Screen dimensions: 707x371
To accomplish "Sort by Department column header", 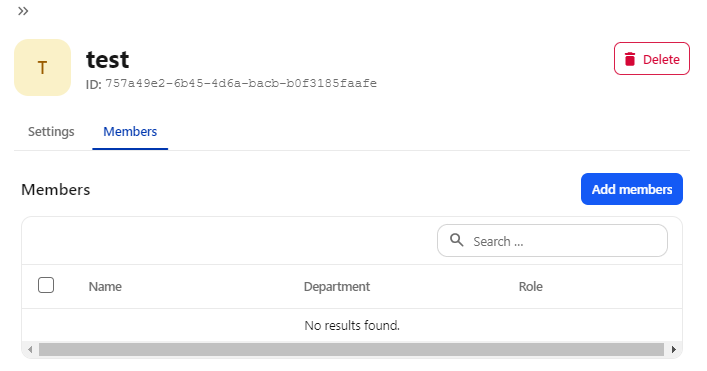I will (337, 287).
